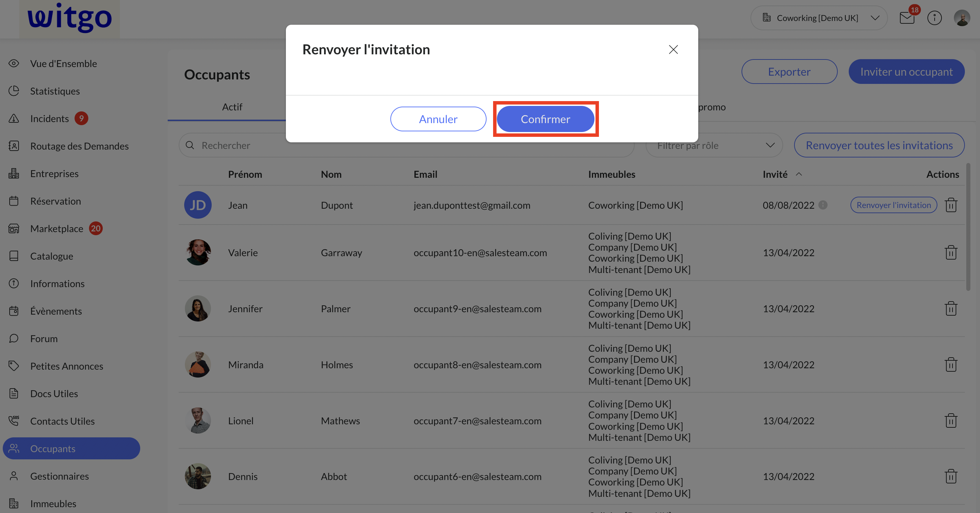The width and height of the screenshot is (980, 513).
Task: Click Jennifer Palmer's profile photo
Action: 198,308
